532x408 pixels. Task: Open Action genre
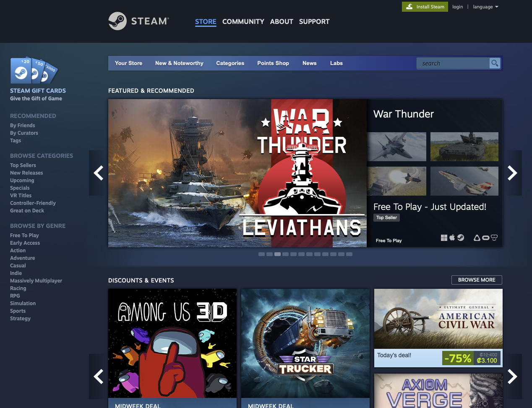[x=18, y=251]
